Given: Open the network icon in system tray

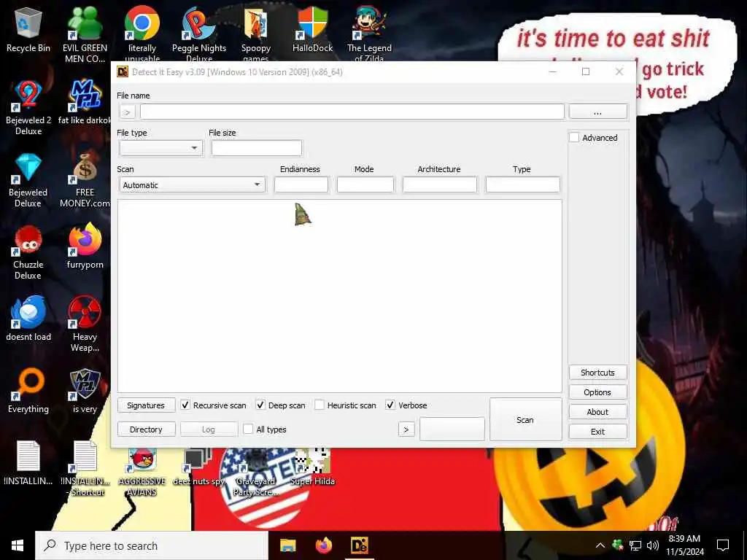Looking at the screenshot, I should (x=635, y=545).
